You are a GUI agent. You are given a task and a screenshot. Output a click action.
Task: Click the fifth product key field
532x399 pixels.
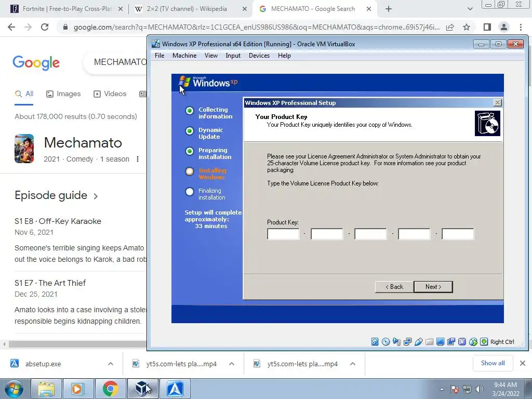click(458, 234)
